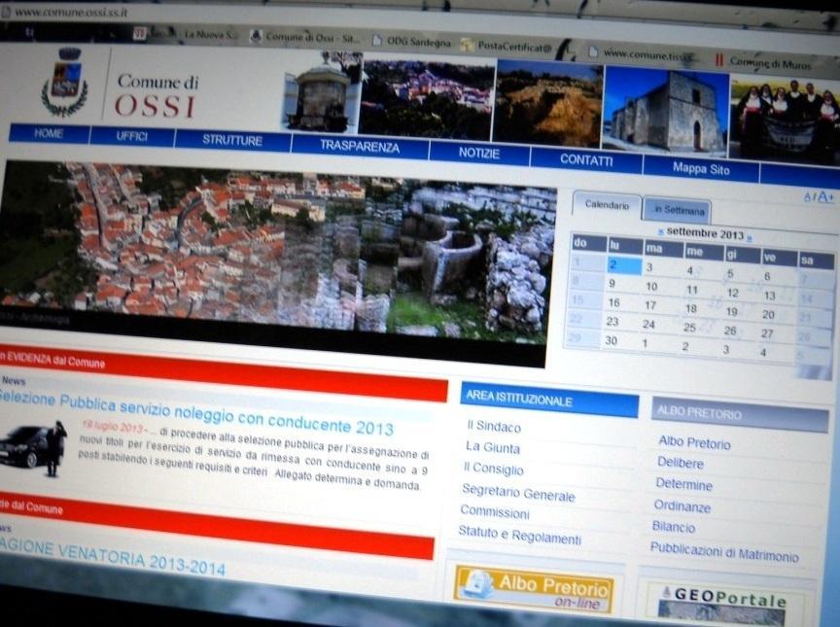Select day 30 in September calendar
Image resolution: width=840 pixels, height=627 pixels.
click(x=612, y=340)
